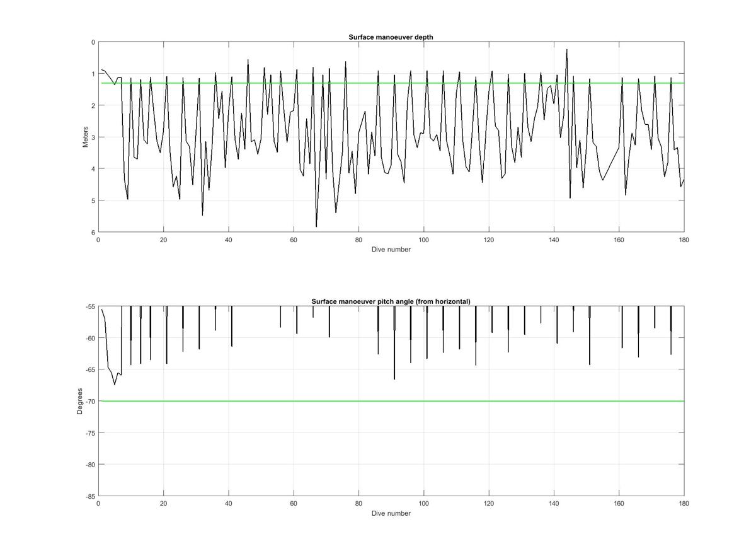Click the '-80' tick on the Degrees axis
Screen dimensions: 756x558
pyautogui.click(x=89, y=465)
